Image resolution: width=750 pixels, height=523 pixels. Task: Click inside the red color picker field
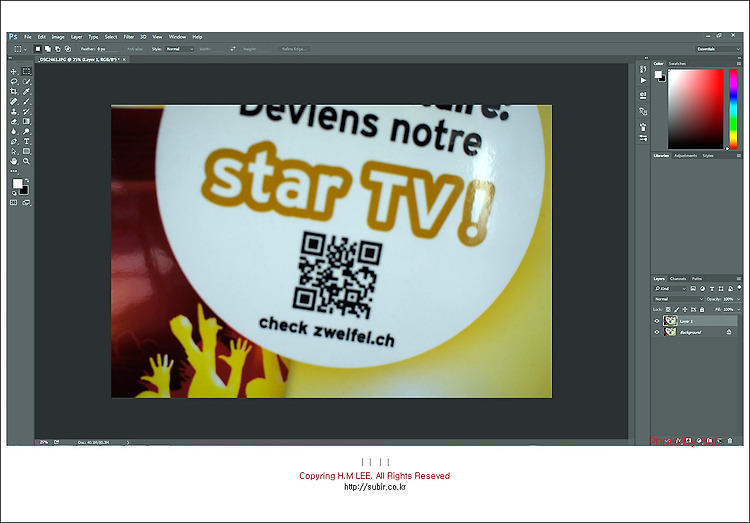coord(695,109)
